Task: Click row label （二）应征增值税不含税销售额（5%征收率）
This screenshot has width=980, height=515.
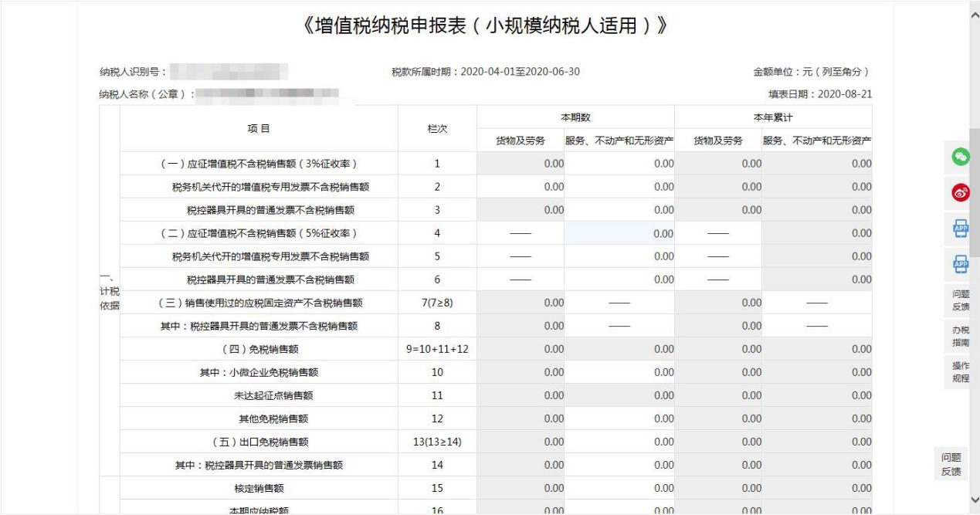Action: (259, 233)
